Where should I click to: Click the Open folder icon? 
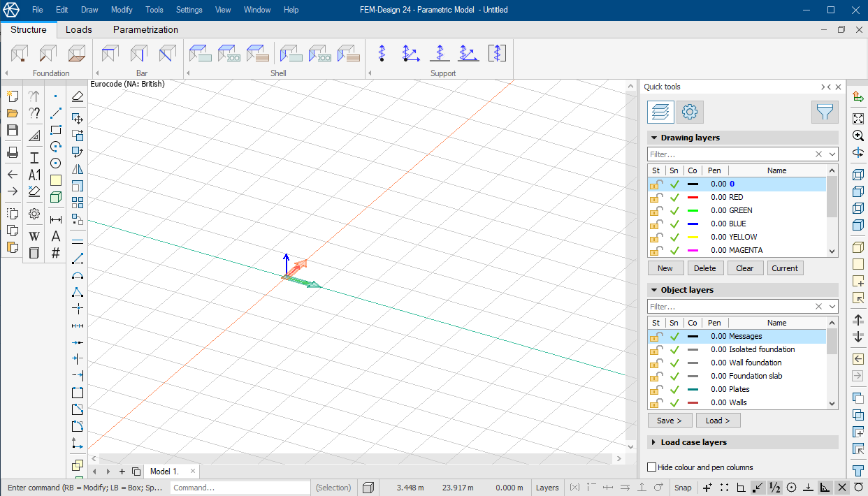point(12,113)
